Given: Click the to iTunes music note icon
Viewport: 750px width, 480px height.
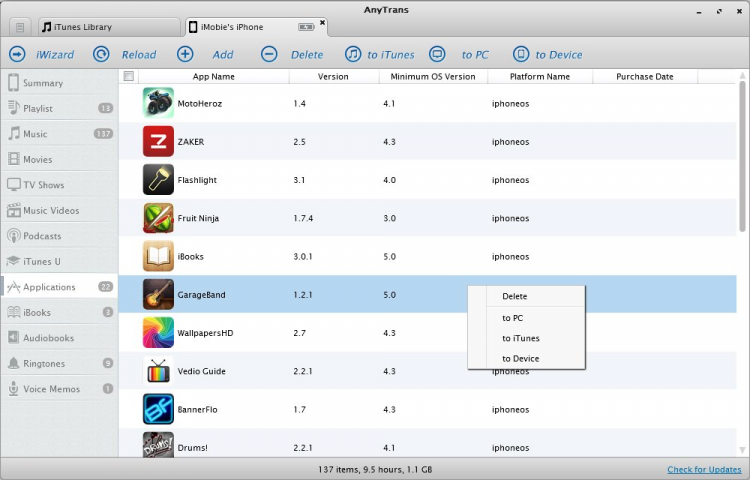Looking at the screenshot, I should pos(353,54).
